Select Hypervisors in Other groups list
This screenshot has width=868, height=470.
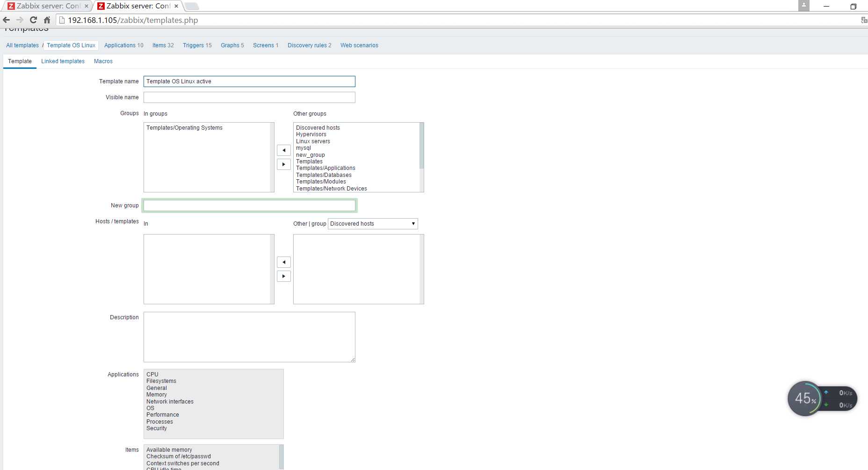pos(311,134)
